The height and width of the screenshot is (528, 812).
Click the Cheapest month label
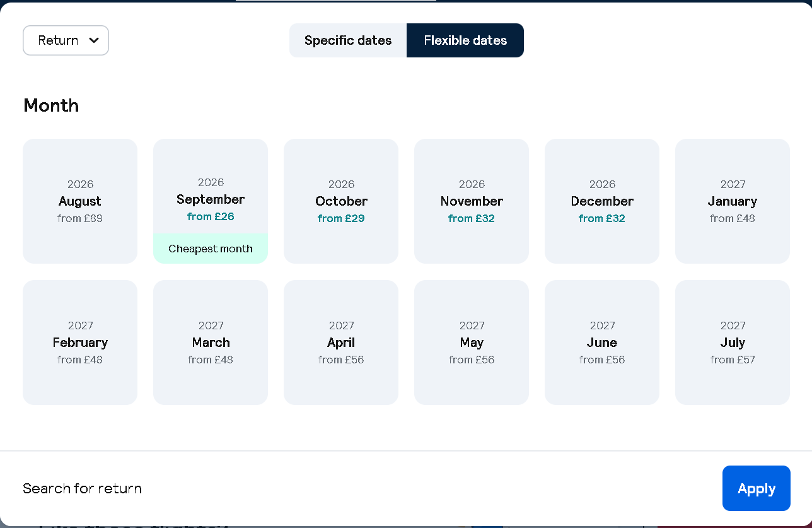point(211,249)
